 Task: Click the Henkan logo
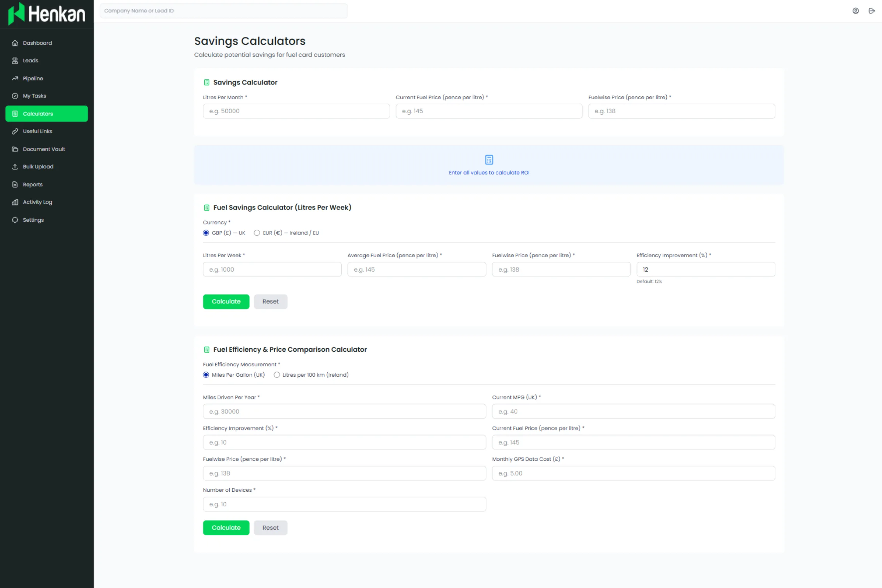(47, 14)
